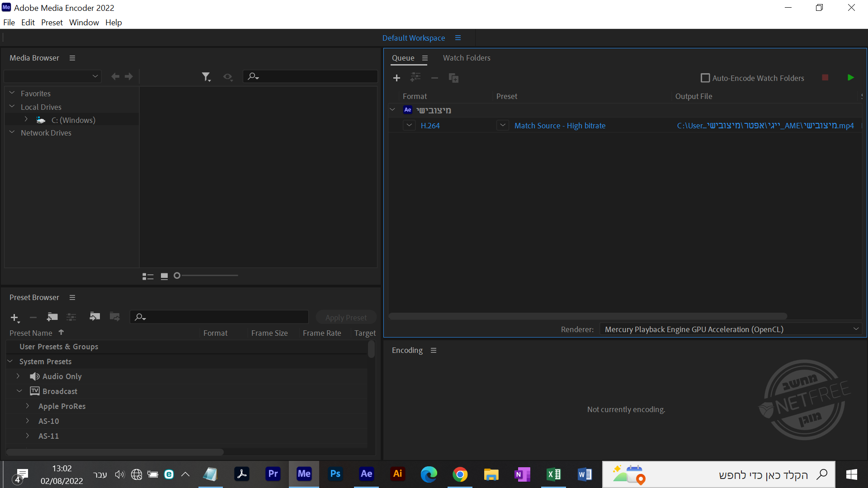Expand the C: (Windows) drive
This screenshot has height=488, width=868.
(26, 120)
